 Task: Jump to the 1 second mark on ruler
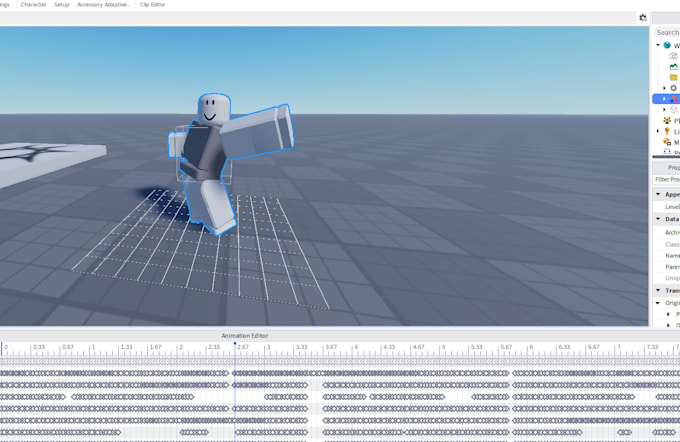93,347
